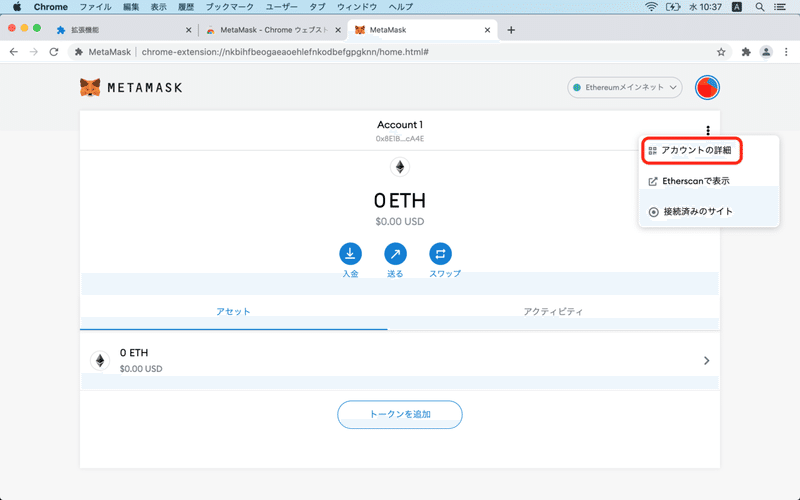Select Etherscanで表示 menu entry
The width and height of the screenshot is (800, 500).
(709, 181)
